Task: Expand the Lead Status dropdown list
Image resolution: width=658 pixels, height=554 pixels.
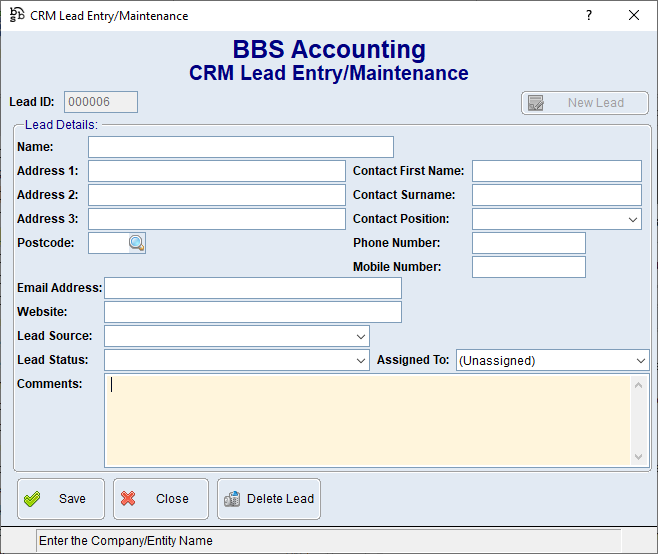Action: click(360, 360)
